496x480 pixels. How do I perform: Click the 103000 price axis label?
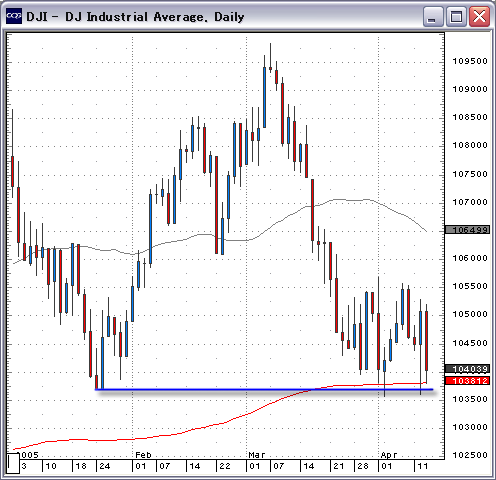(470, 427)
